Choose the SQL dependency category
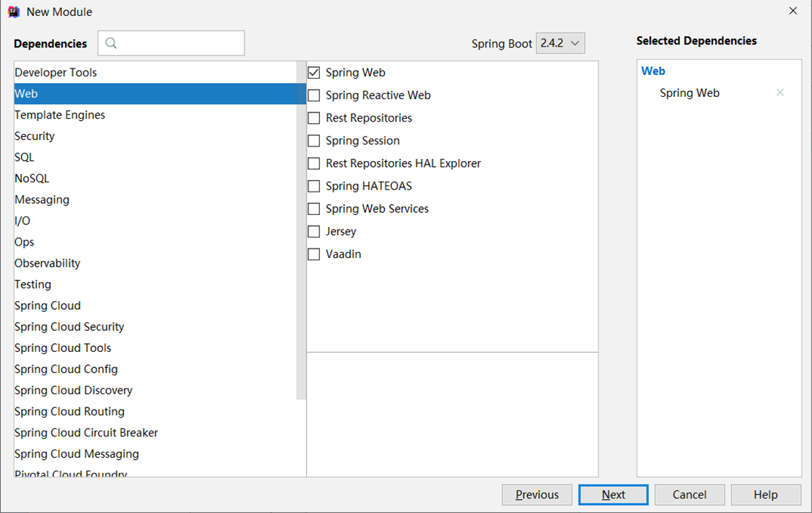812x513 pixels. [24, 157]
